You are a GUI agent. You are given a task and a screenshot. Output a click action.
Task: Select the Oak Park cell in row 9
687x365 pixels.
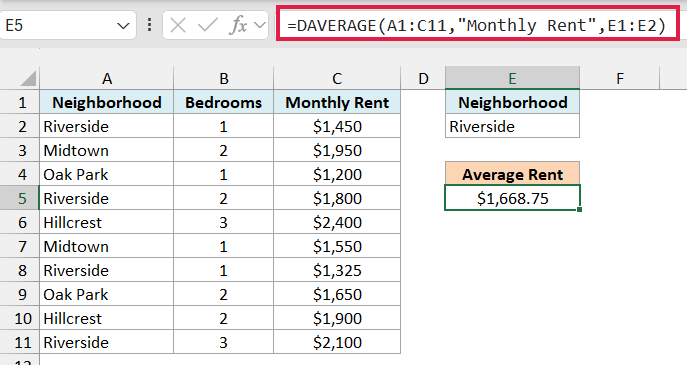point(106,294)
